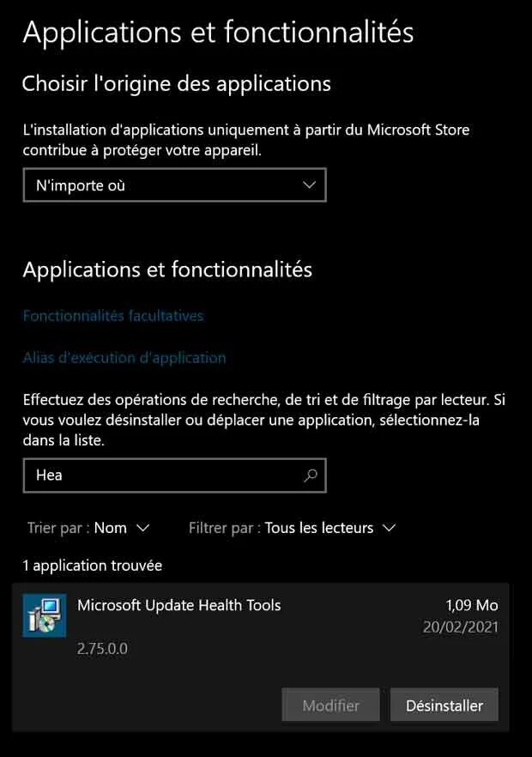Click the version number 2.75.0.0
The width and height of the screenshot is (532, 757).
point(102,648)
